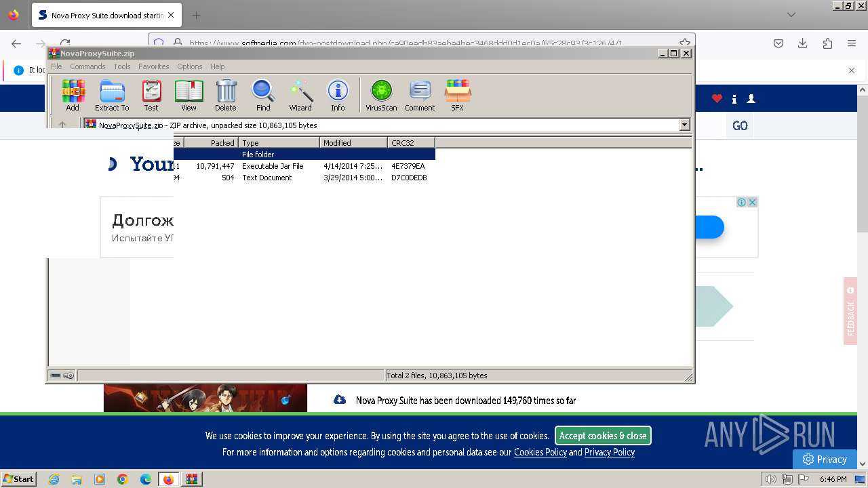This screenshot has height=488, width=868.
Task: Sort by the Modified column header
Action: [x=353, y=142]
